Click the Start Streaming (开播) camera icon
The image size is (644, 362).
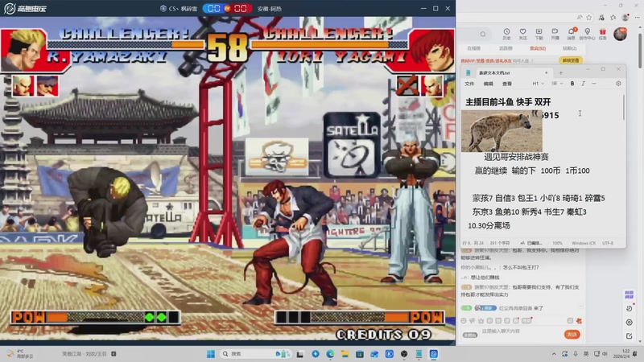[x=555, y=34]
